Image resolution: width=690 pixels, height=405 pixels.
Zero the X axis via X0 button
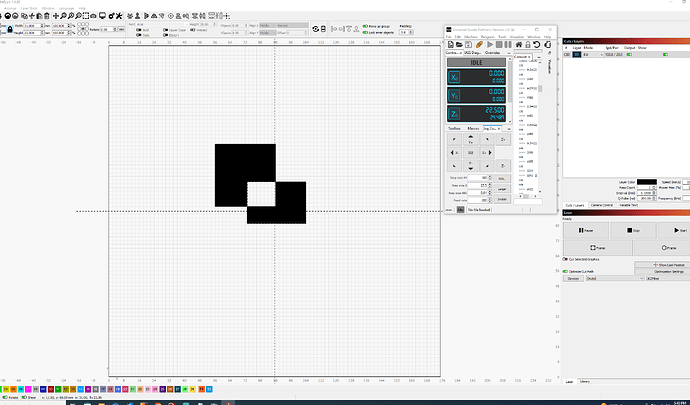[454, 77]
